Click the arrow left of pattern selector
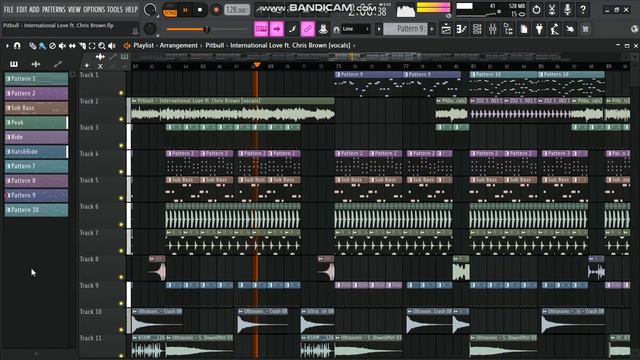Viewport: 640px width, 360px height. [379, 29]
